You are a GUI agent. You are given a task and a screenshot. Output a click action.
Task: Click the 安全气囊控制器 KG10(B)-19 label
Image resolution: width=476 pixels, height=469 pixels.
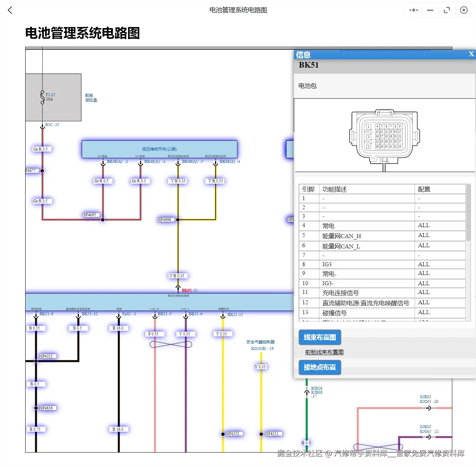pyautogui.click(x=260, y=345)
